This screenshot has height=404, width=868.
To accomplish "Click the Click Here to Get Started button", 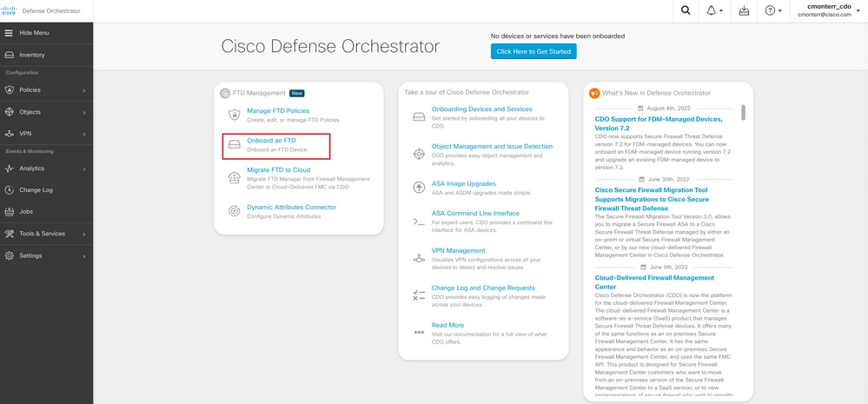I will [533, 51].
